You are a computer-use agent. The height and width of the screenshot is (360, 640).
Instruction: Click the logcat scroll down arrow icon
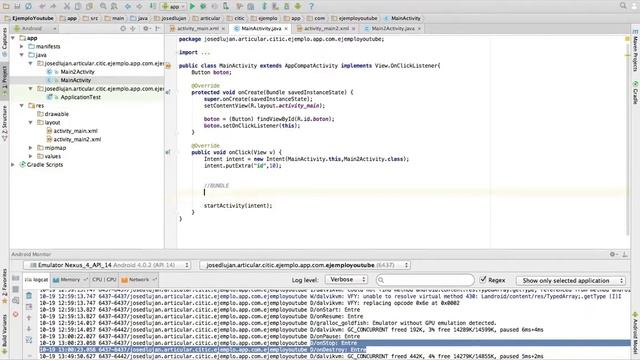[x=29, y=329]
